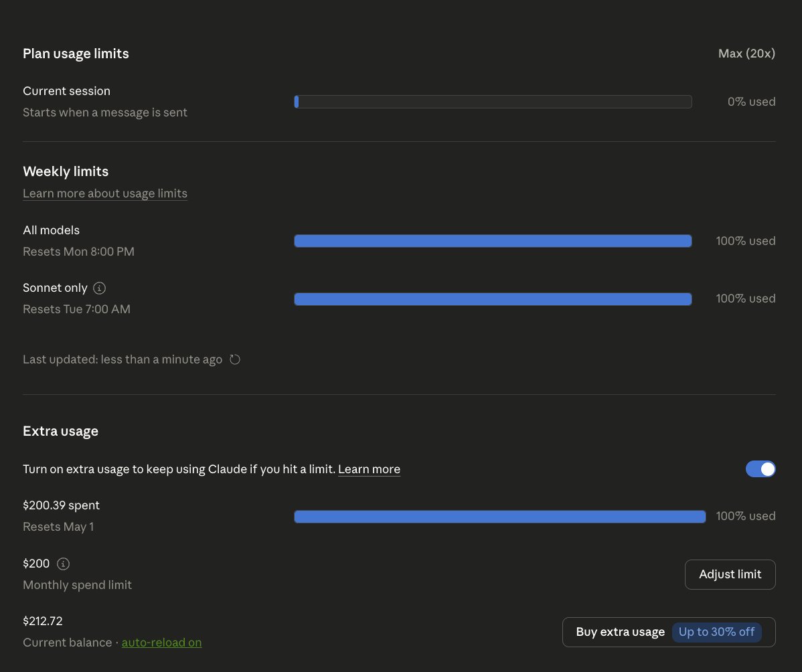The image size is (802, 672).
Task: Click the Plan usage limits heading
Action: tap(76, 53)
